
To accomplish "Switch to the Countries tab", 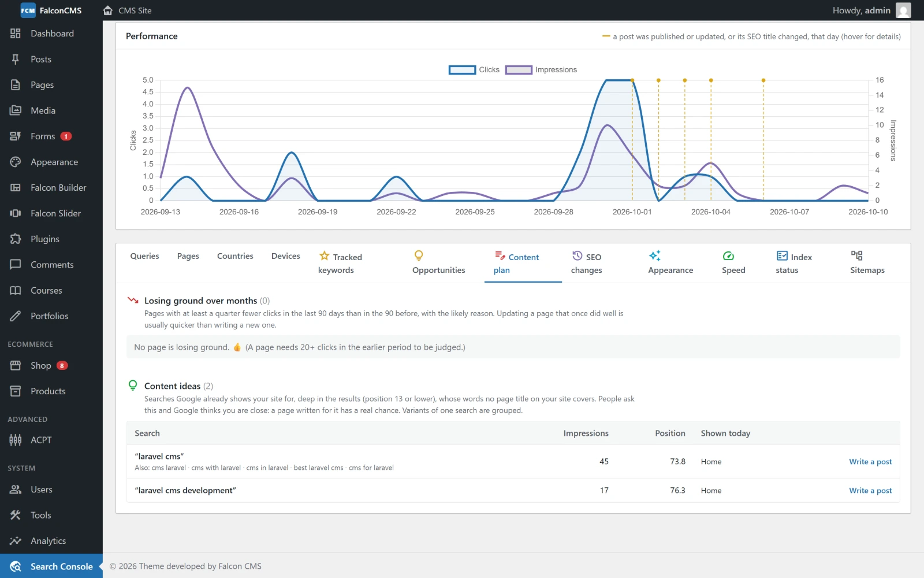I will point(235,256).
